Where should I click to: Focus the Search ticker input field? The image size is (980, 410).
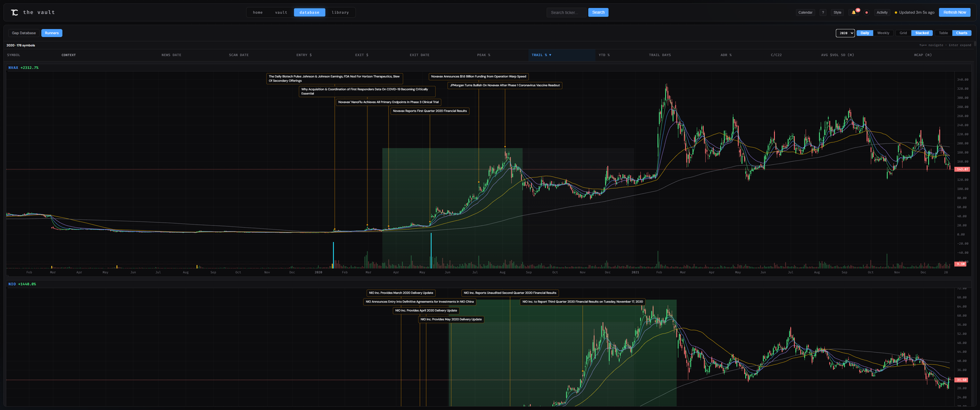[x=566, y=13]
